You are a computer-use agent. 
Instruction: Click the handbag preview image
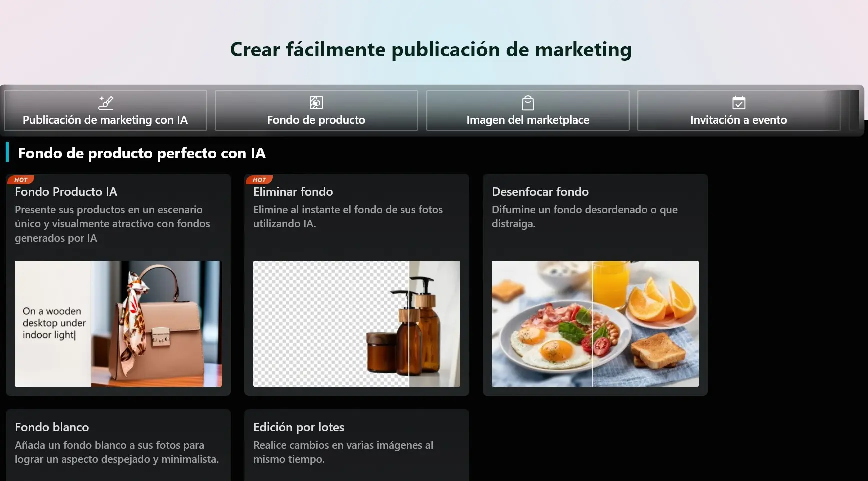118,324
